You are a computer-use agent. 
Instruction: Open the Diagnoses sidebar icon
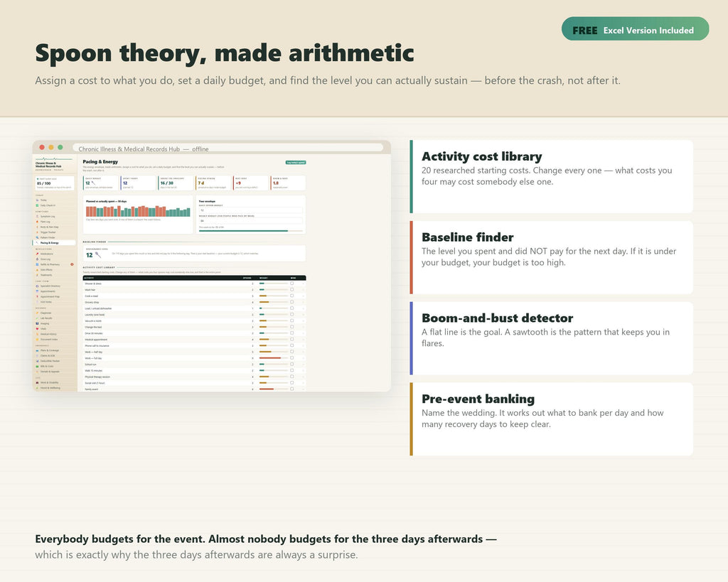pos(37,313)
